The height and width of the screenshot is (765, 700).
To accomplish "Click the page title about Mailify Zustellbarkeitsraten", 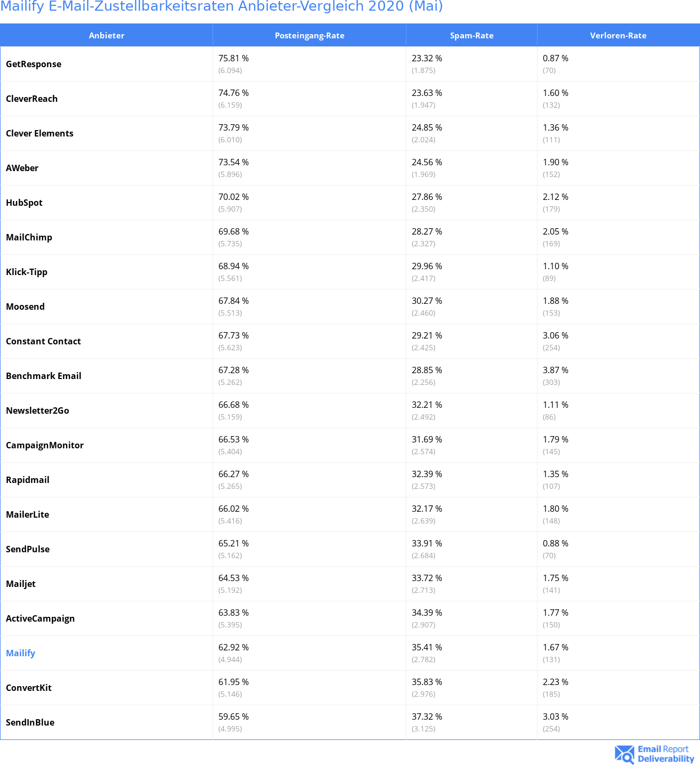I will [222, 6].
